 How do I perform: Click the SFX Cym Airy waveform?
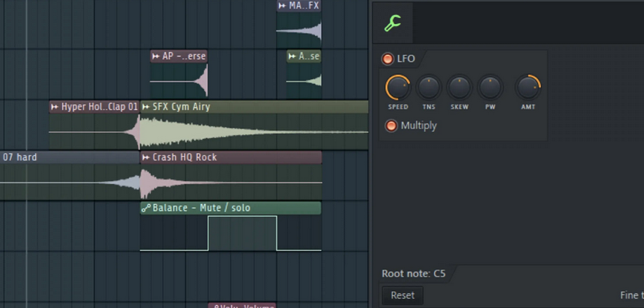tap(254, 132)
